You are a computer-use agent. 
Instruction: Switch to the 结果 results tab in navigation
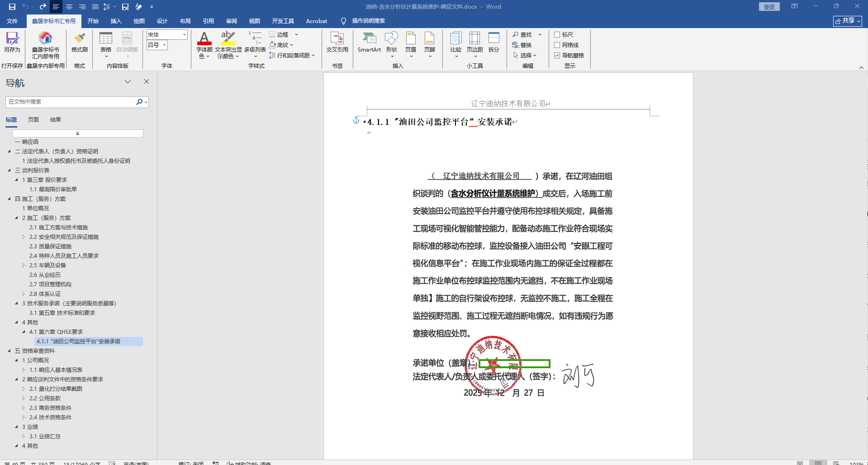56,120
